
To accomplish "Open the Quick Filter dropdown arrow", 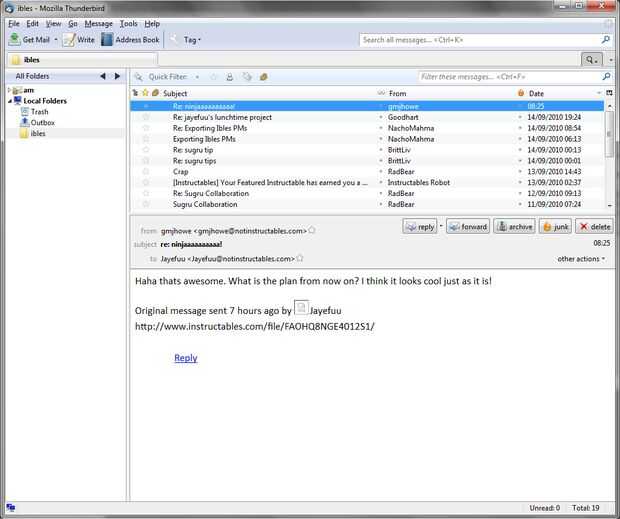I will 197,77.
